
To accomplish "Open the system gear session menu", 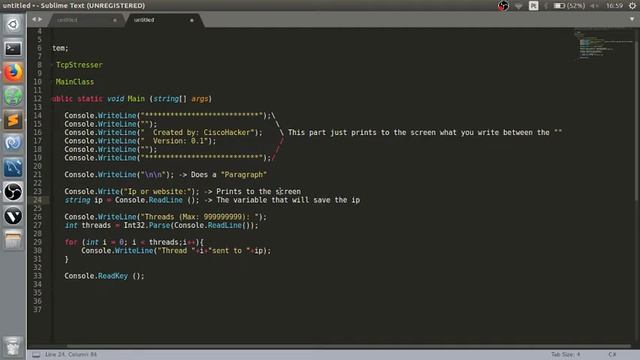I will (x=632, y=6).
